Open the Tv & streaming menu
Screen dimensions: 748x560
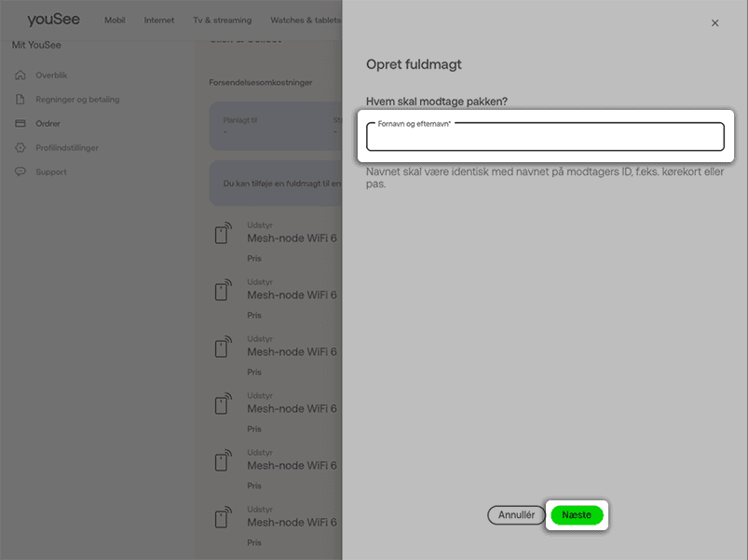[x=222, y=20]
